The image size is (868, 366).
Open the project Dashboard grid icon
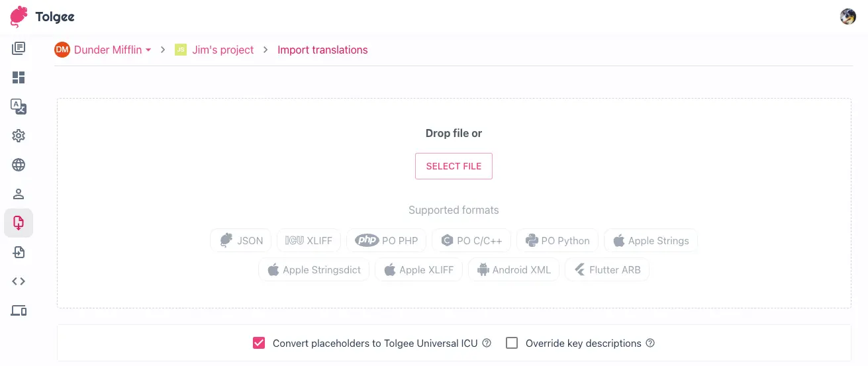click(x=19, y=77)
